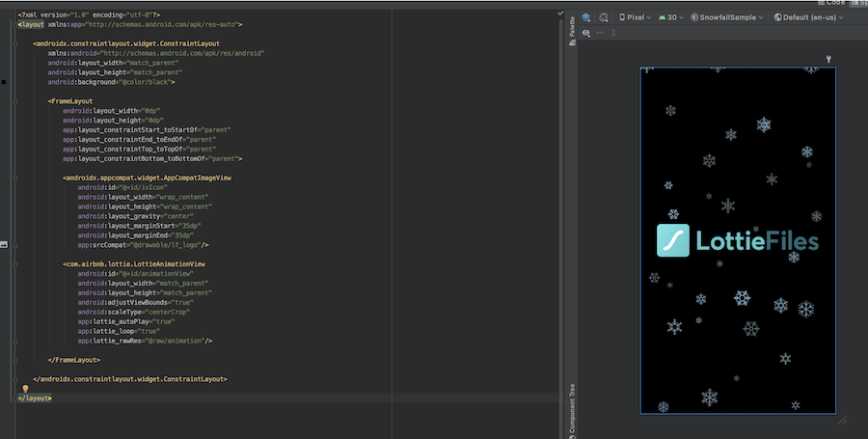Open the API 30 version dropdown
The image size is (868, 439).
tap(671, 17)
